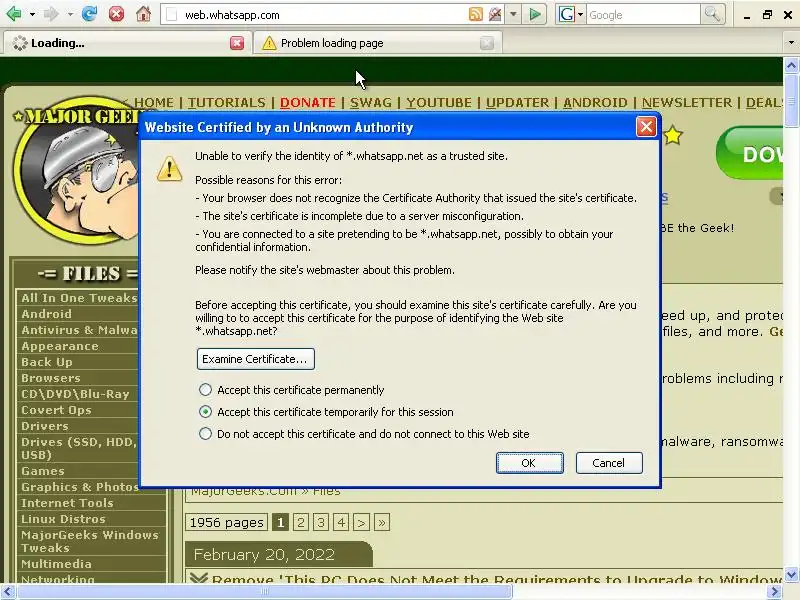Go to page 4 of files

pos(341,522)
